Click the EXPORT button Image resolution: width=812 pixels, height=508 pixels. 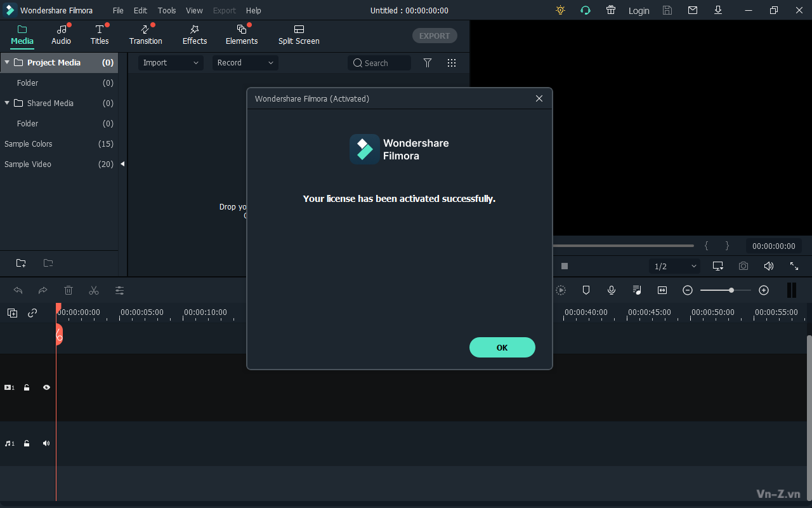[435, 36]
